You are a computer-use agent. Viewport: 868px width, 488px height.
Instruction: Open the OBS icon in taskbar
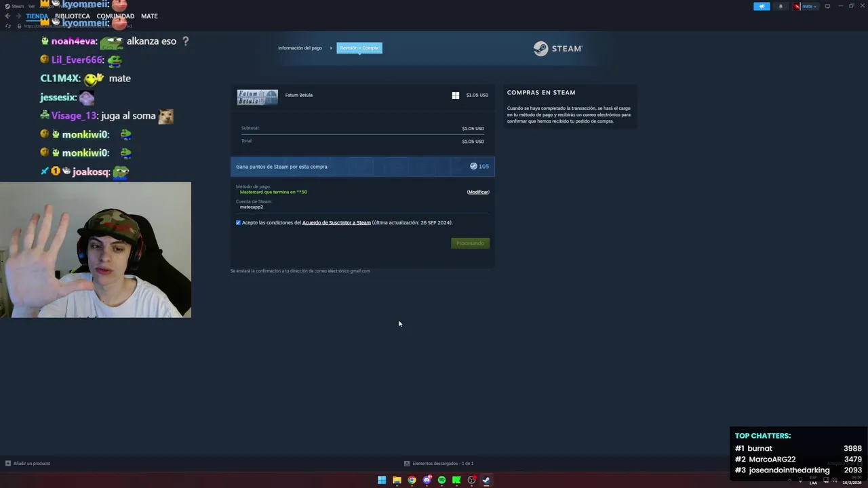tap(471, 481)
